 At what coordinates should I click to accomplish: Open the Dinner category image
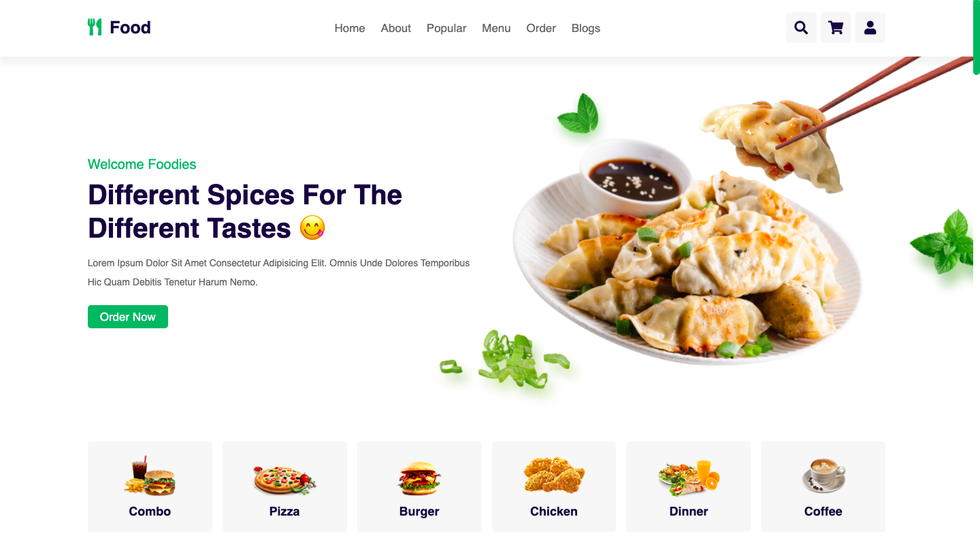click(689, 477)
